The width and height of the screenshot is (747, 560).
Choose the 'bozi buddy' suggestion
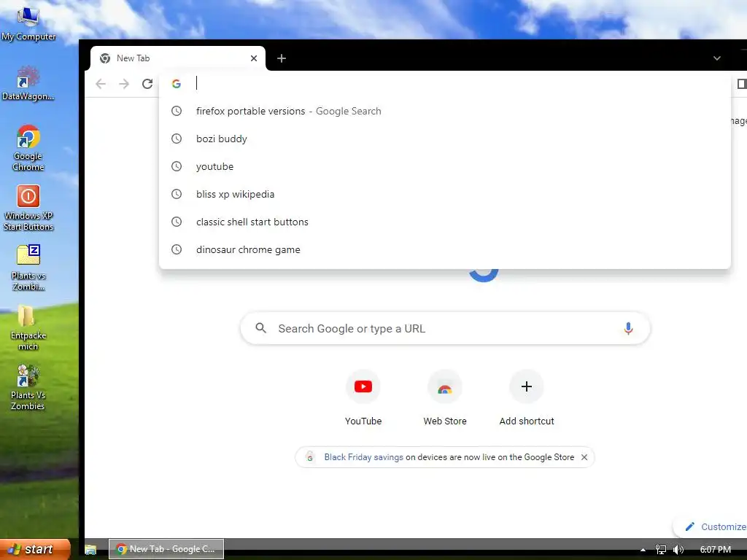pos(444,139)
